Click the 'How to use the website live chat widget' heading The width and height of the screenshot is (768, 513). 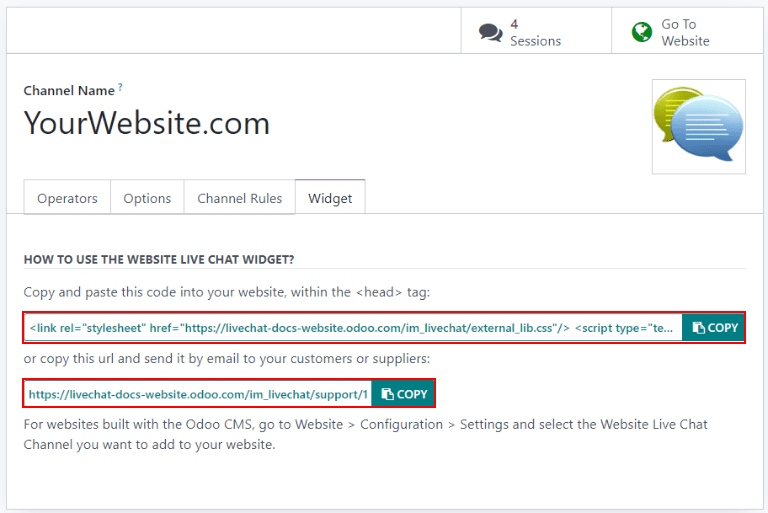tap(158, 259)
